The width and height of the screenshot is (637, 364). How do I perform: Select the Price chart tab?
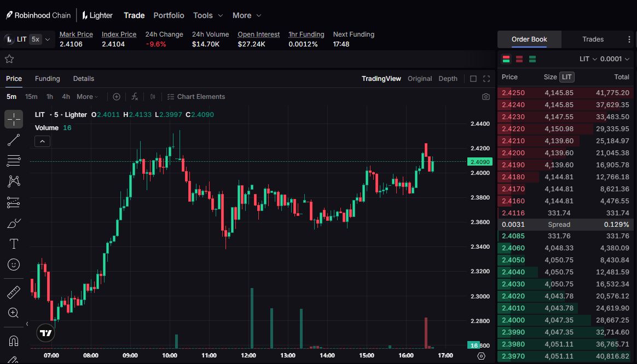click(14, 79)
